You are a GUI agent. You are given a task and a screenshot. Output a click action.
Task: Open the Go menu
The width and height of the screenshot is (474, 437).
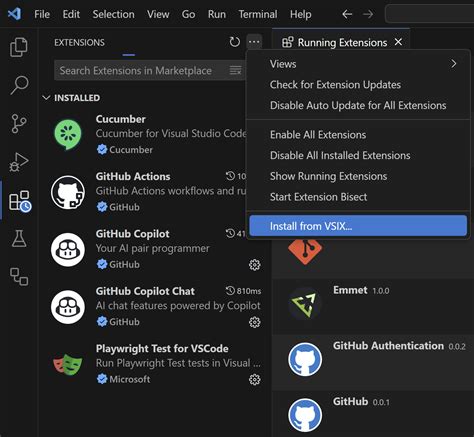pyautogui.click(x=188, y=14)
